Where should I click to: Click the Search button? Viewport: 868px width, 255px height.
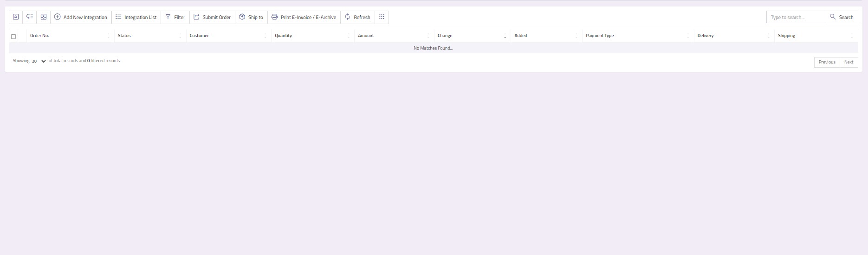coord(842,17)
